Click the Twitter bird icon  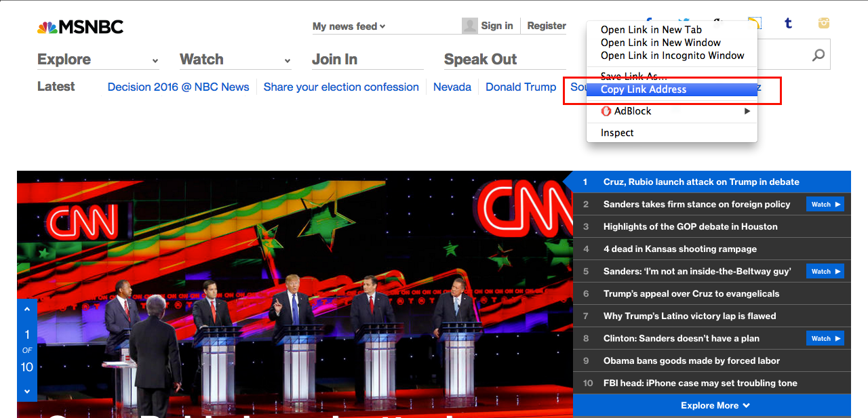click(685, 22)
